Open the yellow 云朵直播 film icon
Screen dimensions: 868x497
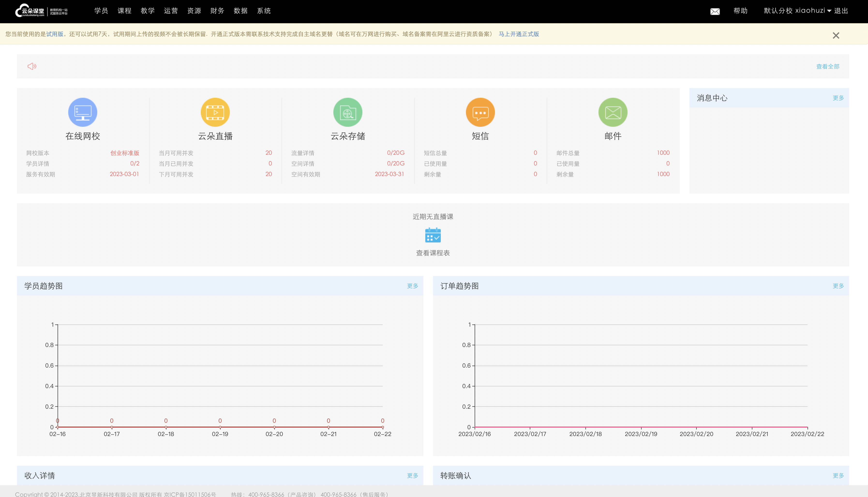[215, 112]
